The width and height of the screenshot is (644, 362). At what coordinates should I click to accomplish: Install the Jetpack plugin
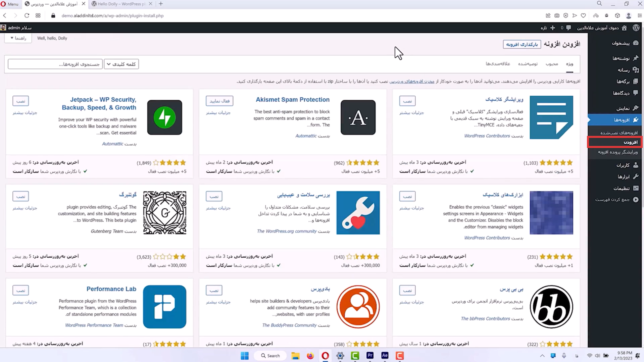click(20, 101)
